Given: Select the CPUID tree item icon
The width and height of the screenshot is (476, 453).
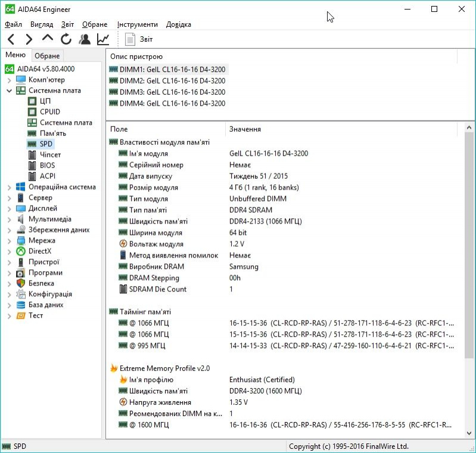Looking at the screenshot, I should point(32,112).
